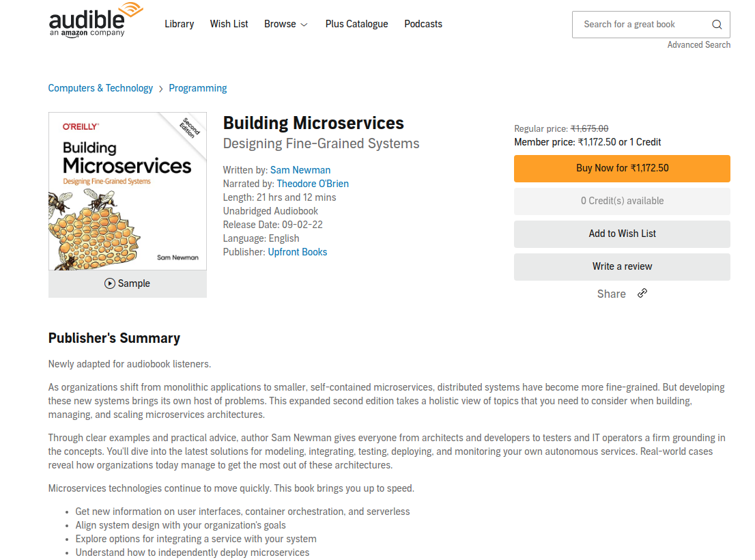Open the Podcasts section

pyautogui.click(x=423, y=24)
